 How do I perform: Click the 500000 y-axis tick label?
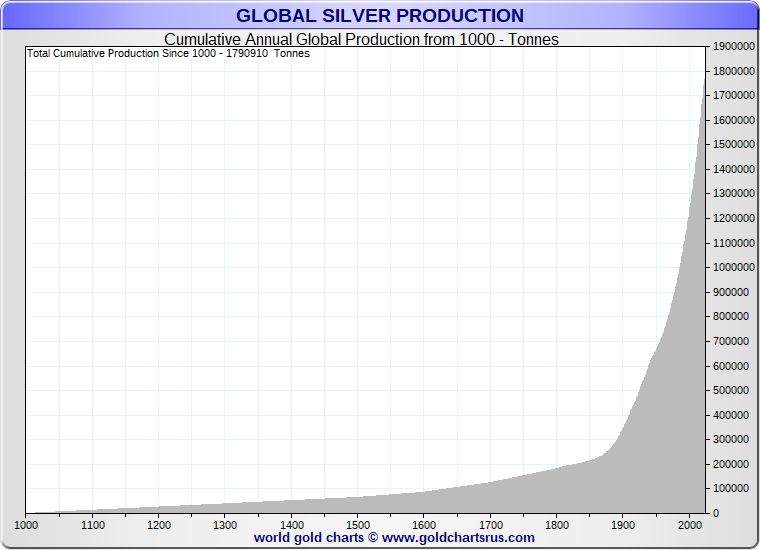tap(732, 391)
